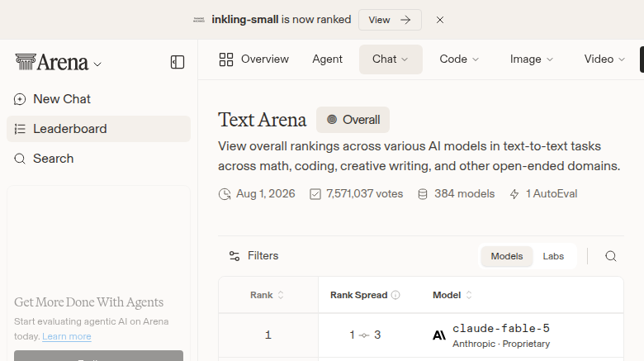This screenshot has height=361, width=644.
Task: Sort by Rank column
Action: [267, 295]
